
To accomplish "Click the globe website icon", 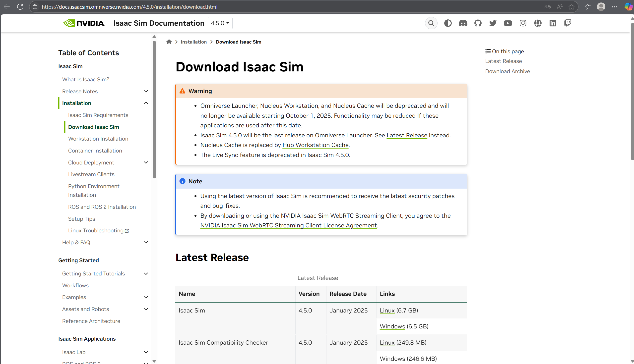I will point(538,23).
